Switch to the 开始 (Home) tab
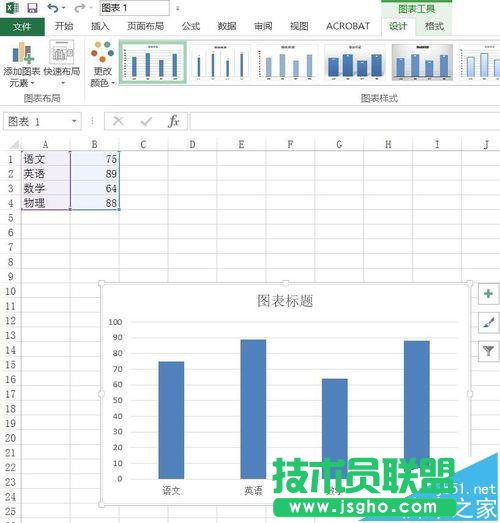This screenshot has height=523, width=500. point(64,26)
